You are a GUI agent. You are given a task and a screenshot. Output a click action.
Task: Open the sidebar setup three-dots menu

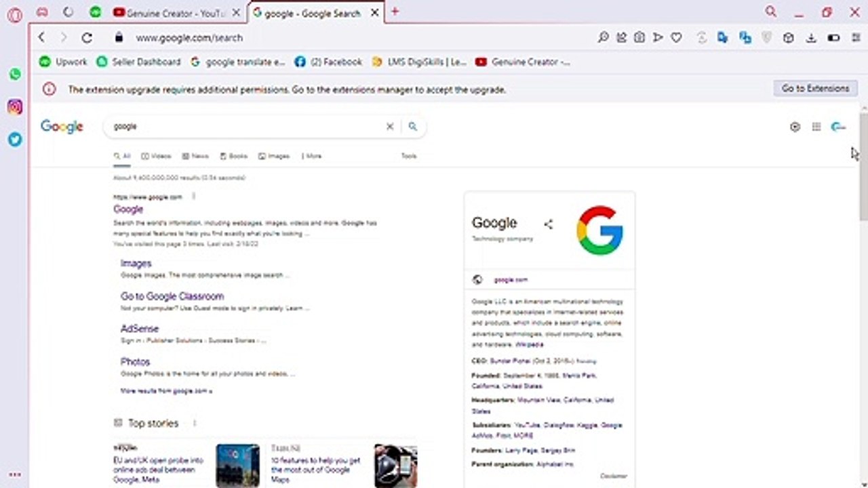[15, 474]
